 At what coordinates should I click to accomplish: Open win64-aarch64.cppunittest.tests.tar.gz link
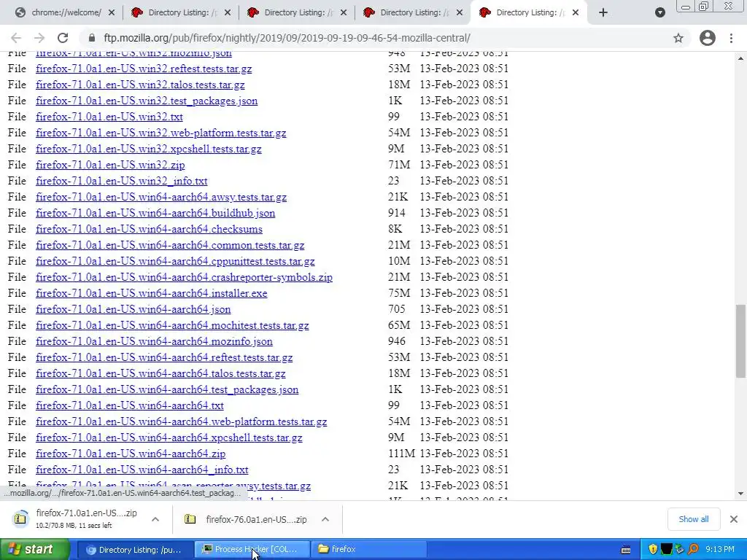pyautogui.click(x=175, y=262)
